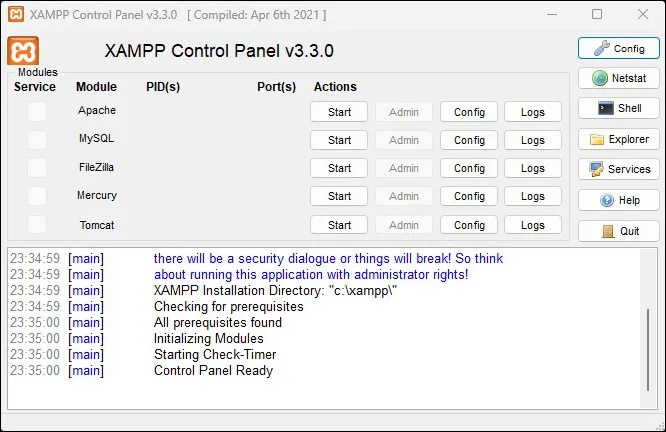Open Explorer using the folder icon

[598, 139]
